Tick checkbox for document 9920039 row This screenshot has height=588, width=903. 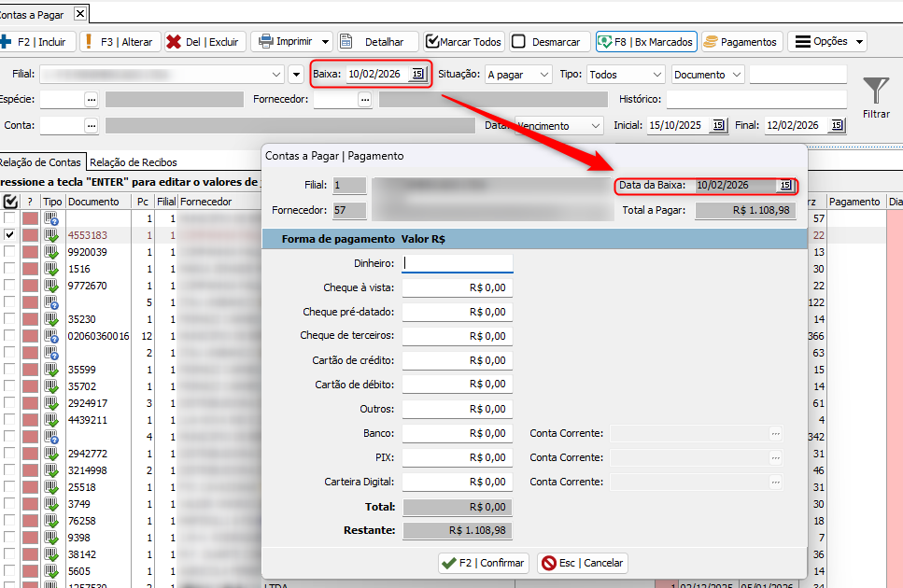[x=9, y=252]
